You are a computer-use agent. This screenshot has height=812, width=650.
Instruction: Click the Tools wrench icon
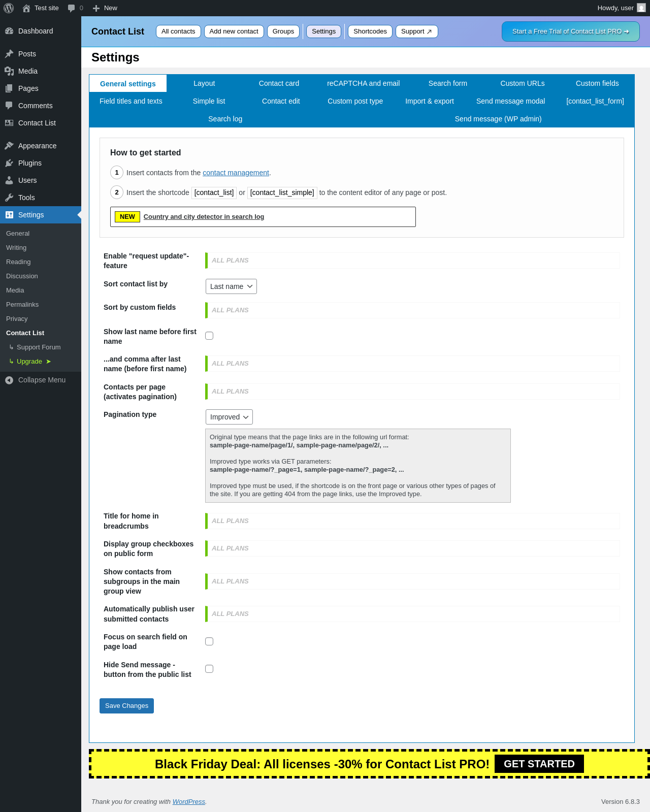(9, 198)
